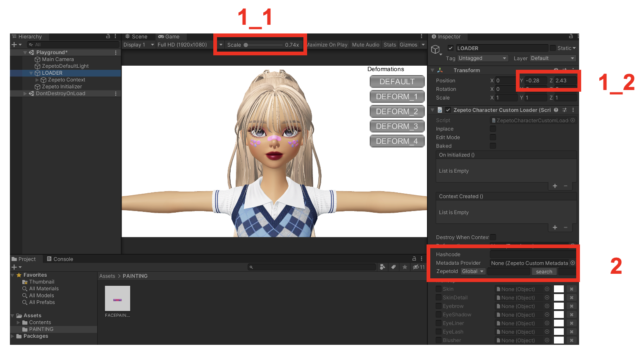Open the Console tab
Screen dimensions: 644x351
pyautogui.click(x=60, y=259)
